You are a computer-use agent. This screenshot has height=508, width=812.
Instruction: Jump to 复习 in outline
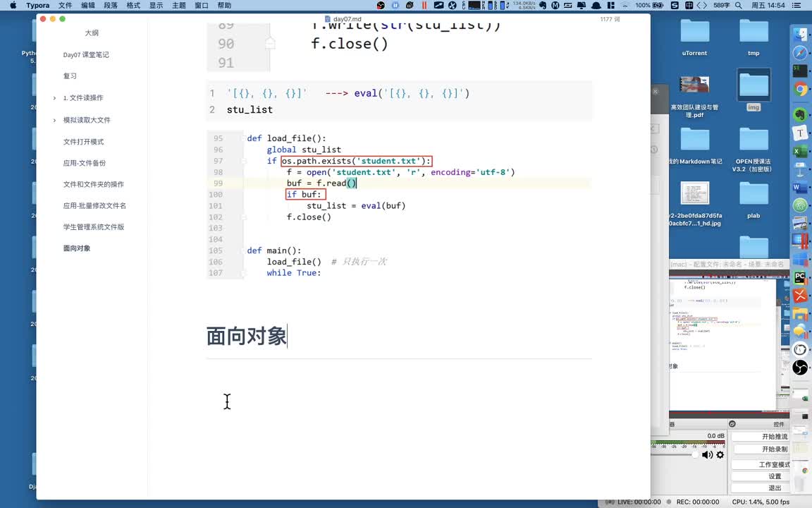[70, 76]
